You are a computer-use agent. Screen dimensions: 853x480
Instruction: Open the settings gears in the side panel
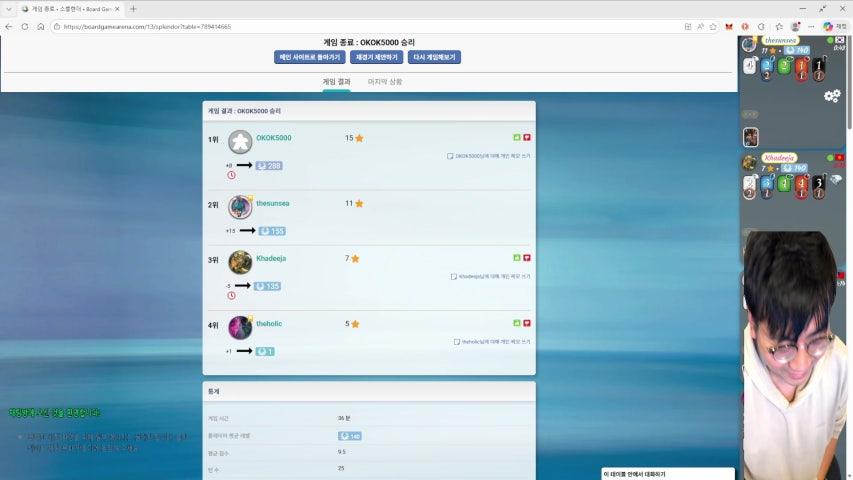point(831,96)
